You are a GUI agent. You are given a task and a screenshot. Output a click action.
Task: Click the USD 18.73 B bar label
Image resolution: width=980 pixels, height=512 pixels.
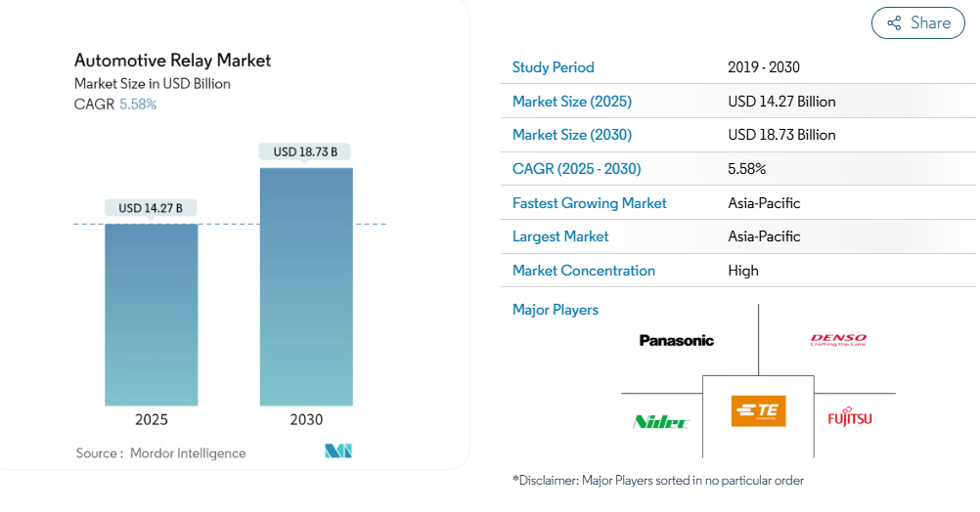click(x=305, y=151)
